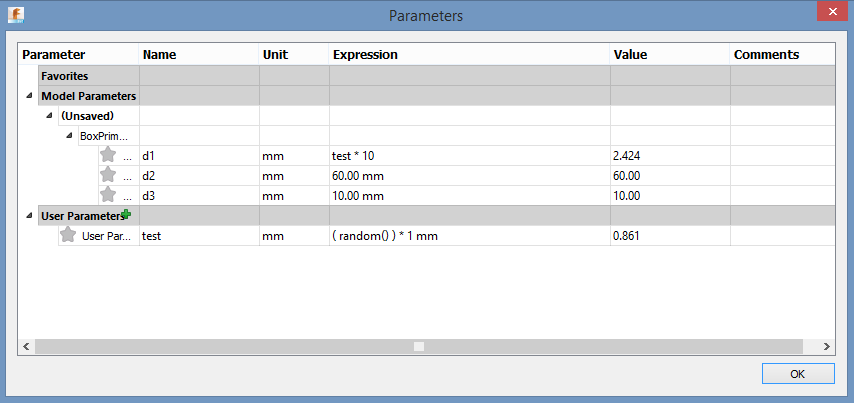Click the horizontal scrollbar right arrow
Screen dimensions: 854x403
pos(826,346)
